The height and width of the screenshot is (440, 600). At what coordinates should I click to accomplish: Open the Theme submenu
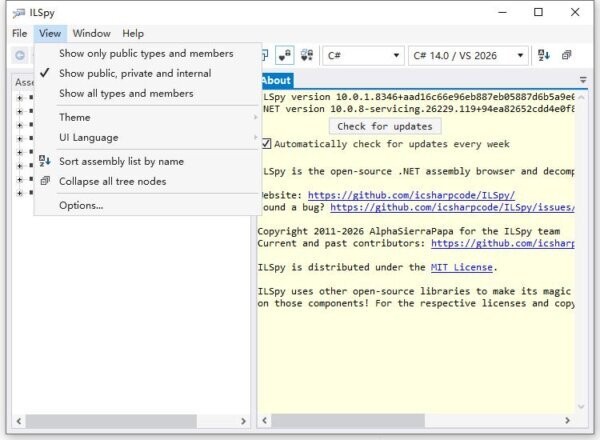tap(146, 117)
